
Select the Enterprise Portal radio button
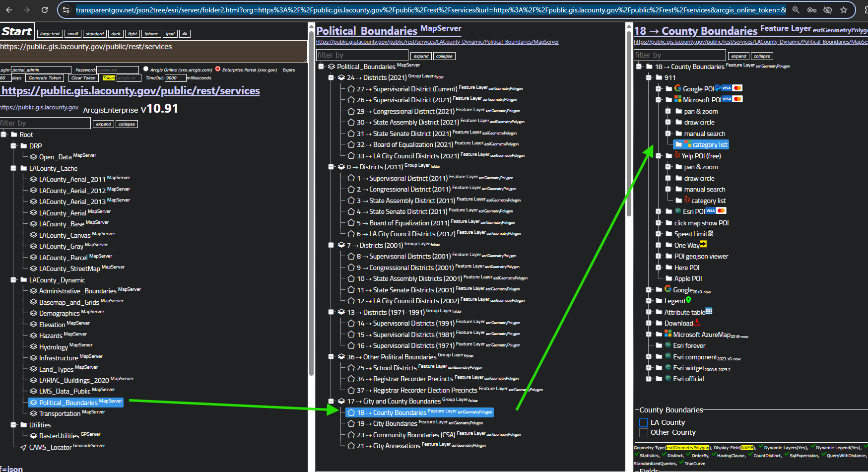217,69
